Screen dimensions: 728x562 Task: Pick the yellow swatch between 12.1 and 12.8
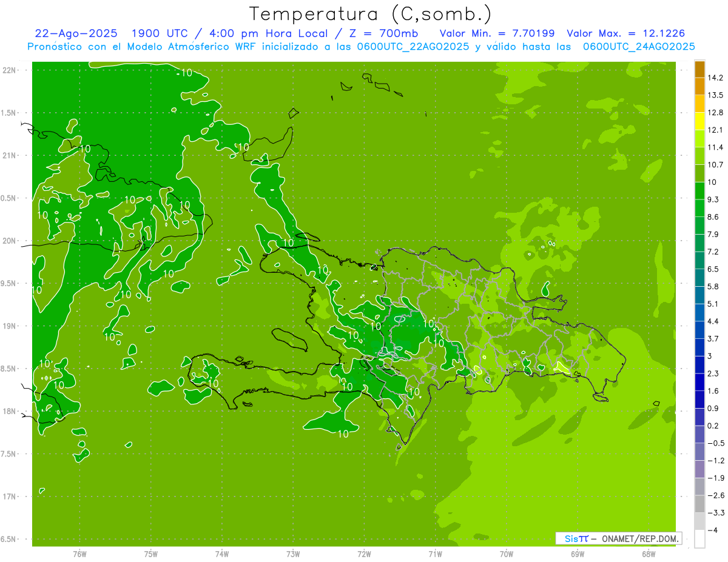pyautogui.click(x=699, y=121)
